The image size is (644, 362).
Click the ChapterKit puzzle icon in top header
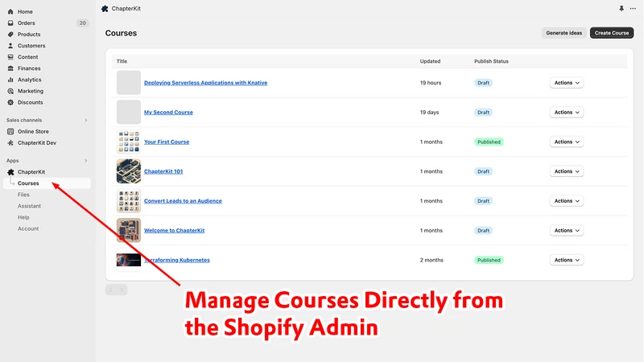(x=105, y=9)
